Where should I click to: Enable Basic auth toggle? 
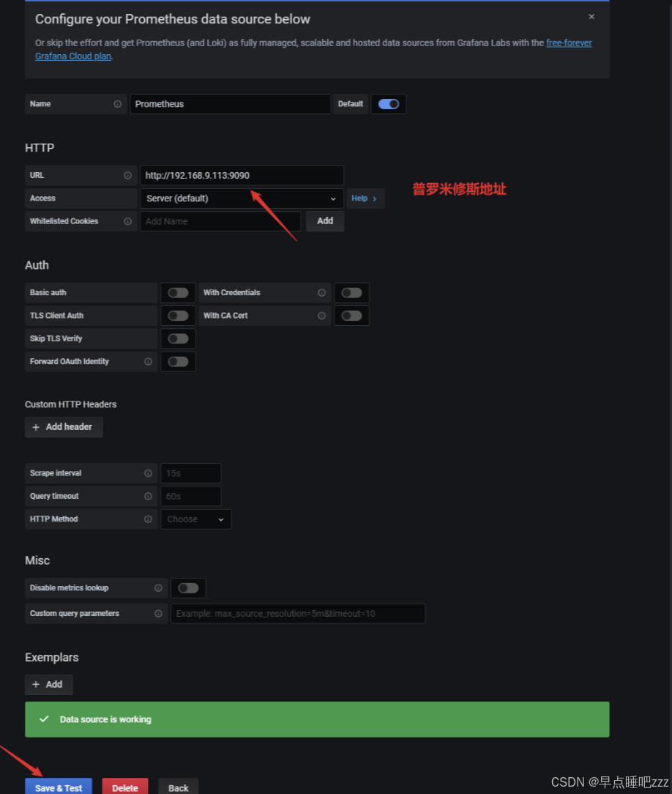178,293
